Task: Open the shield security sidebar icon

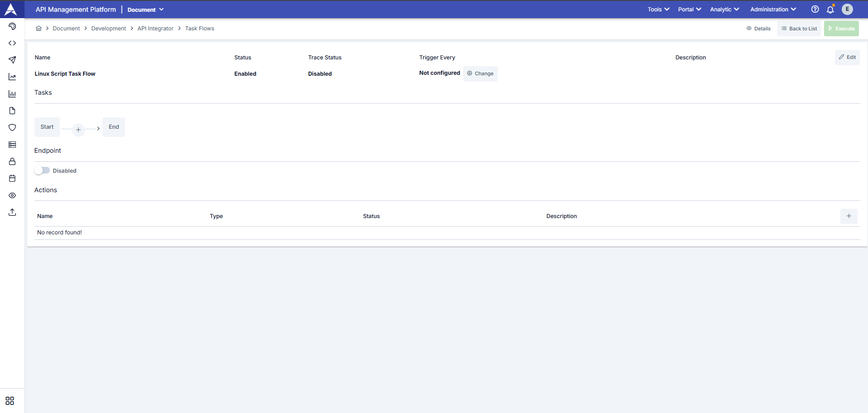Action: tap(12, 127)
